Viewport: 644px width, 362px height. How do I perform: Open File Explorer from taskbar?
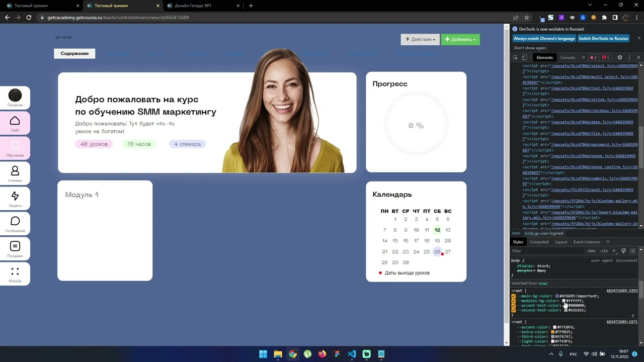(278, 354)
